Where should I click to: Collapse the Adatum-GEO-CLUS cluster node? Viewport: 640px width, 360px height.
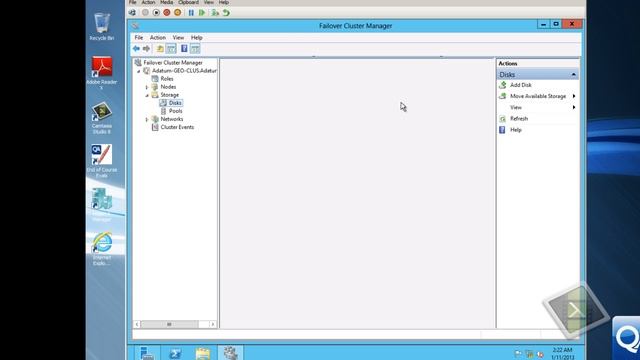point(139,71)
